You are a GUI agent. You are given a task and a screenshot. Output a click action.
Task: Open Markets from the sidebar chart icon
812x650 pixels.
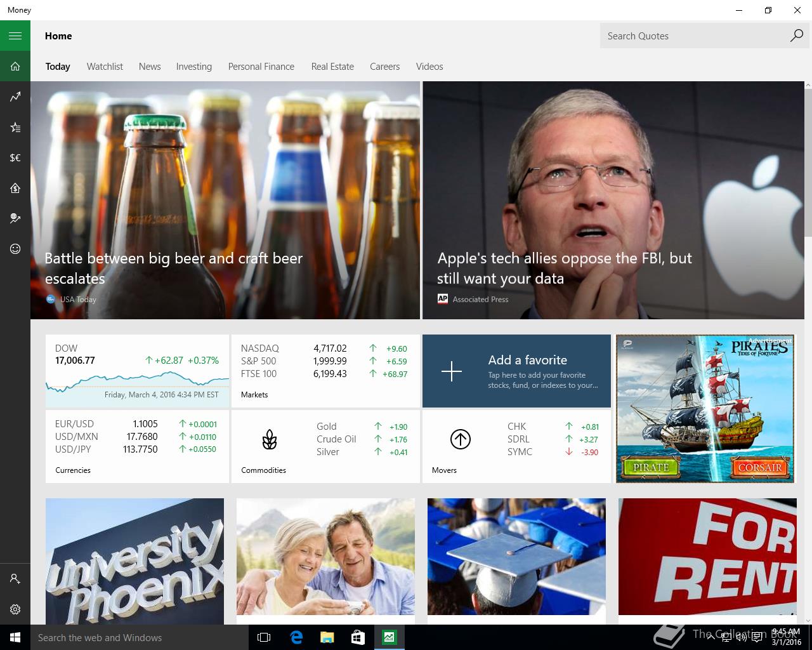[x=15, y=96]
